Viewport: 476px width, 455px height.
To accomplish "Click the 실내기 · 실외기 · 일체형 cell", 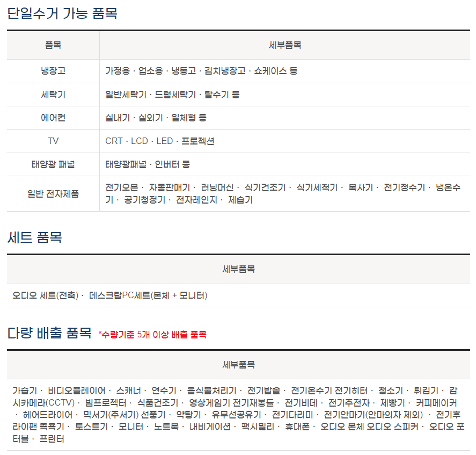I will [285, 118].
